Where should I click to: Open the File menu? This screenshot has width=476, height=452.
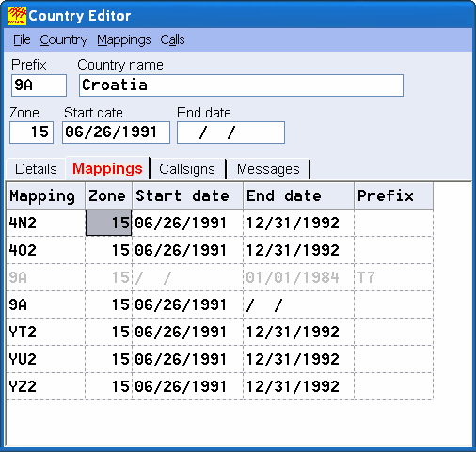coord(22,40)
